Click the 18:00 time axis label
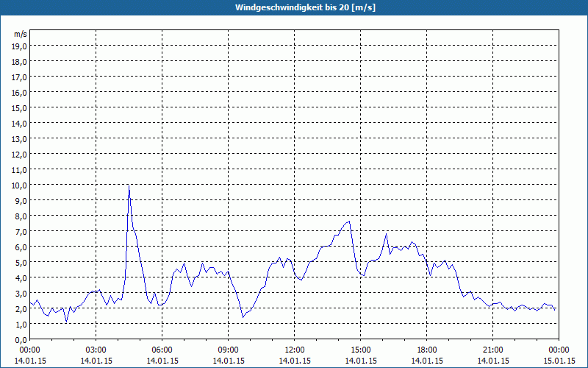Viewport: 588px width, 368px height. tap(427, 350)
